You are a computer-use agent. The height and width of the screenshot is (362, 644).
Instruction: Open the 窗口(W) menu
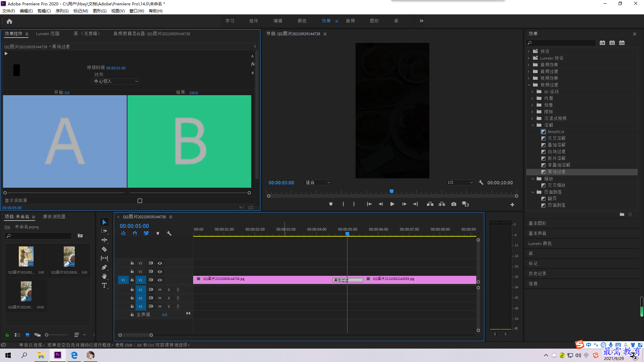pyautogui.click(x=137, y=11)
